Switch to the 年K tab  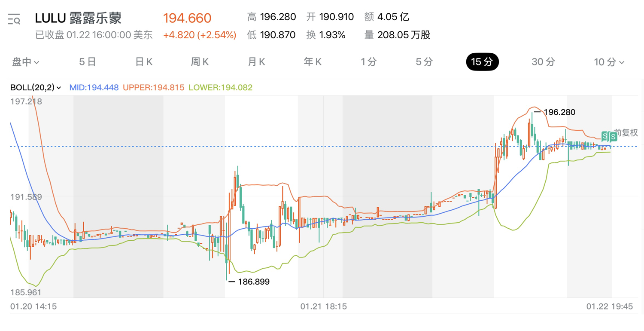(x=313, y=62)
